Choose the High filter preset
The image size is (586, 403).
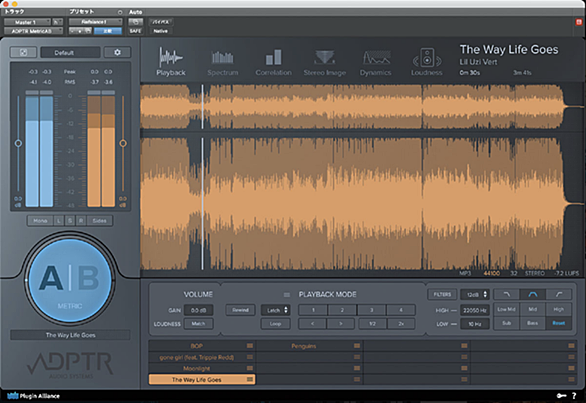[559, 310]
